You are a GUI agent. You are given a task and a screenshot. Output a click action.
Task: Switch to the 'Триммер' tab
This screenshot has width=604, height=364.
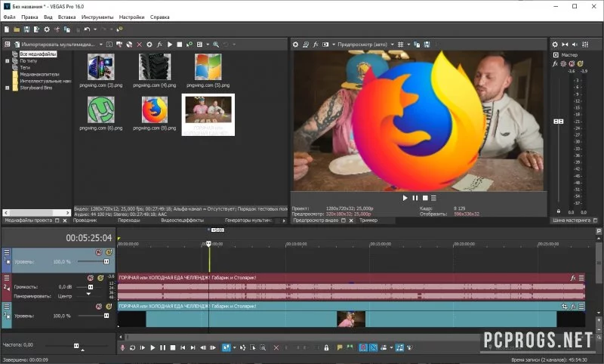(x=368, y=221)
